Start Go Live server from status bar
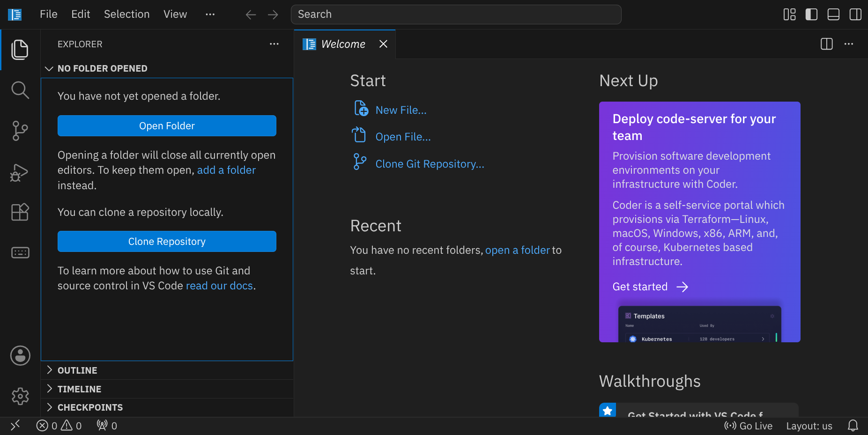The height and width of the screenshot is (435, 868). pos(748,426)
